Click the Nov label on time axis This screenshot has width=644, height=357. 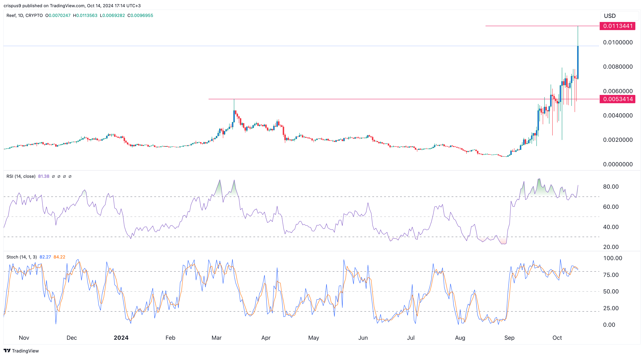[24, 338]
